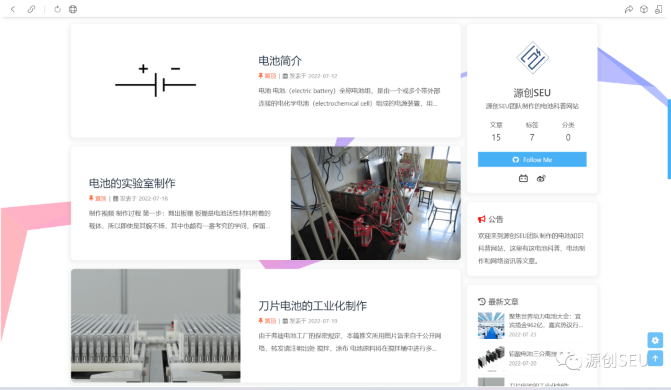Click the back-to-top arrow button
Screen dimensions: 671x390
point(655,358)
